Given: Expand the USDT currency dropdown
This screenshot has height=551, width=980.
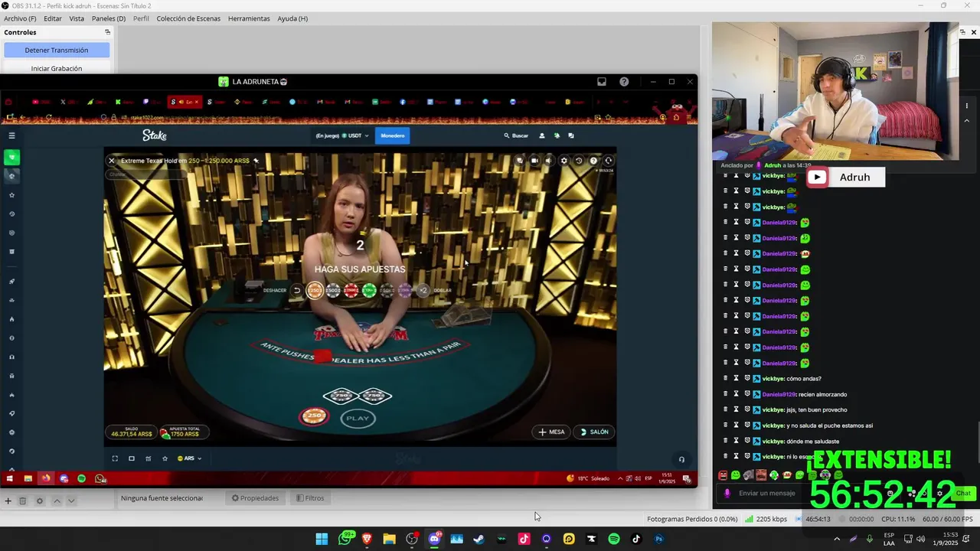Looking at the screenshot, I should 342,135.
